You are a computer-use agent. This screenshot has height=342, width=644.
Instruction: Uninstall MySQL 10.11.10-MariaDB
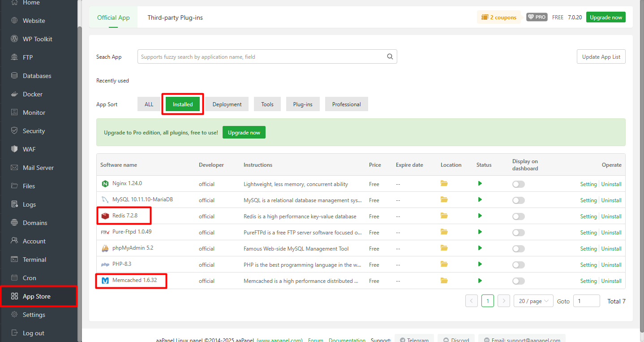[611, 200]
